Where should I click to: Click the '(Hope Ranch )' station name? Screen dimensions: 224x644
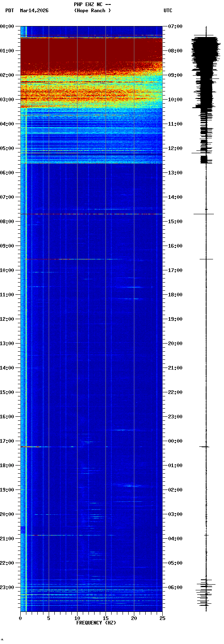click(93, 11)
